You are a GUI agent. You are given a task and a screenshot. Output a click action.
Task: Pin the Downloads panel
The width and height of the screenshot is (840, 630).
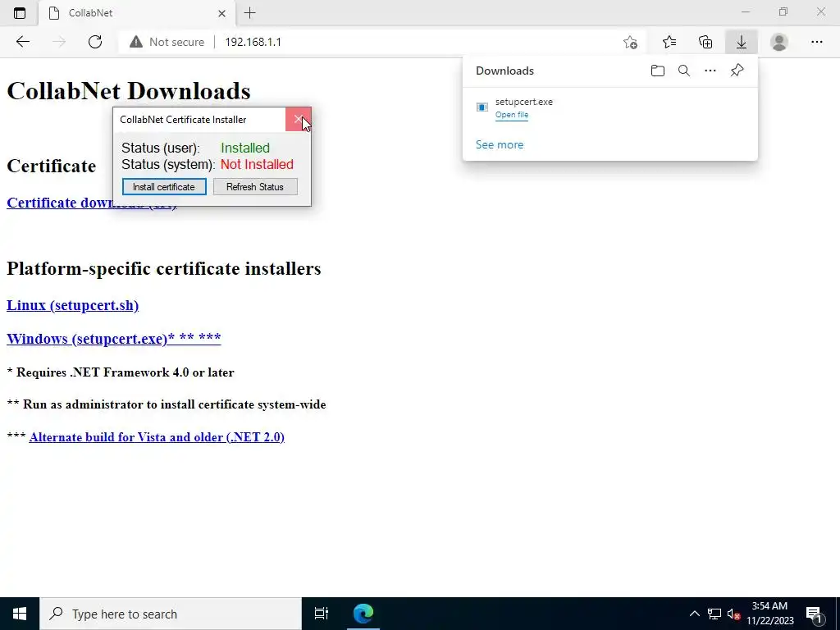pos(737,71)
